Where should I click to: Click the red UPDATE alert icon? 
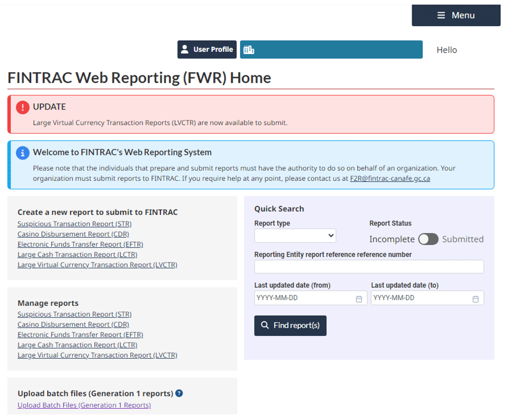click(23, 108)
